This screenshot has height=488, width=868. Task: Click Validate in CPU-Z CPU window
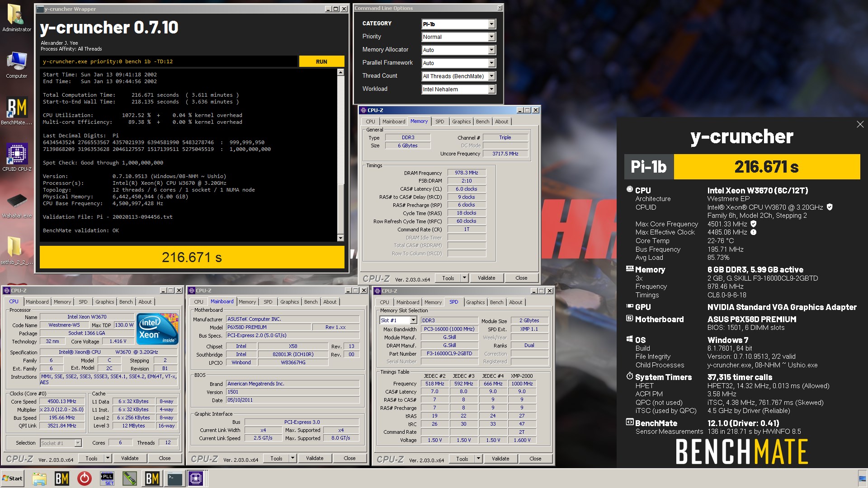130,458
